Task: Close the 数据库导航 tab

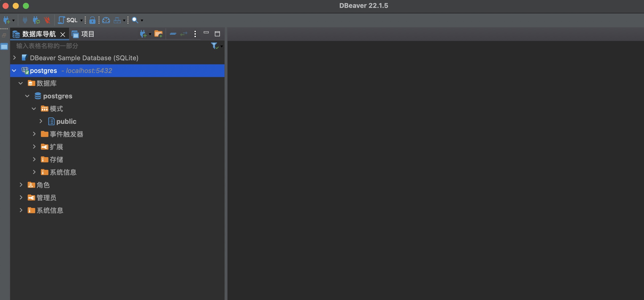Action: pos(63,34)
